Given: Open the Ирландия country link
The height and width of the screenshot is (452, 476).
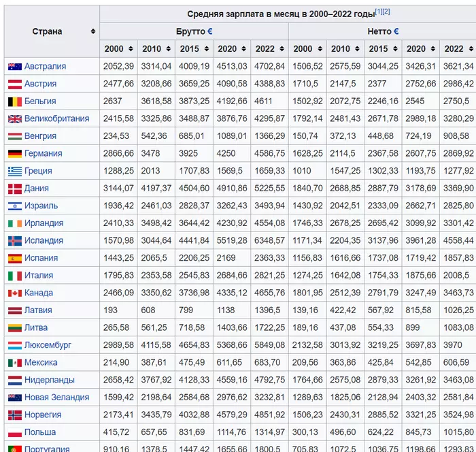Looking at the screenshot, I should pyautogui.click(x=44, y=223).
